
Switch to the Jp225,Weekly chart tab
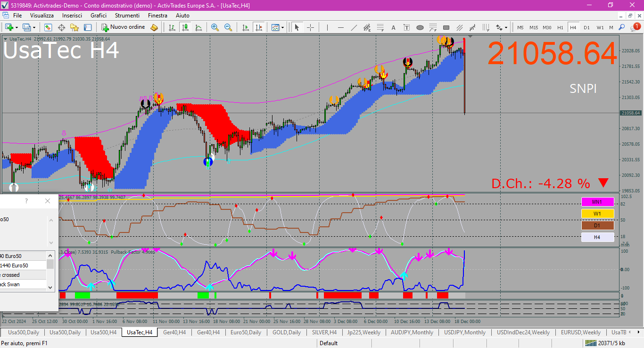coord(363,332)
